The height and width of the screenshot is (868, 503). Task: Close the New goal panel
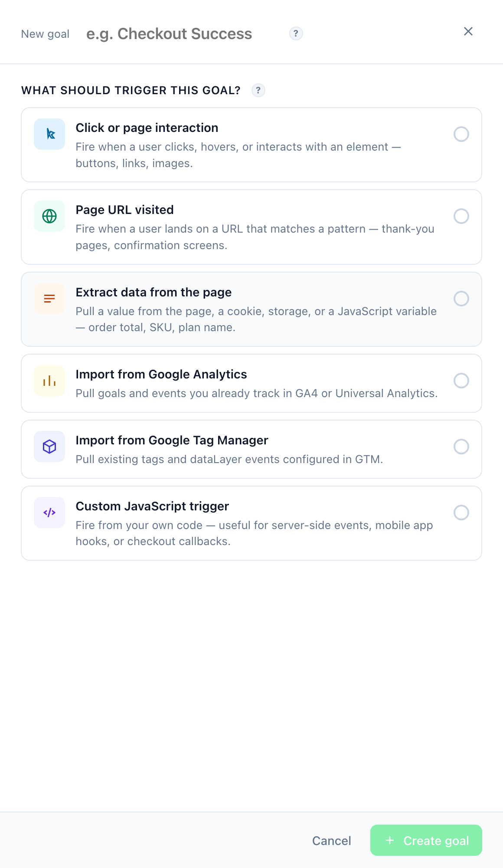pyautogui.click(x=468, y=31)
